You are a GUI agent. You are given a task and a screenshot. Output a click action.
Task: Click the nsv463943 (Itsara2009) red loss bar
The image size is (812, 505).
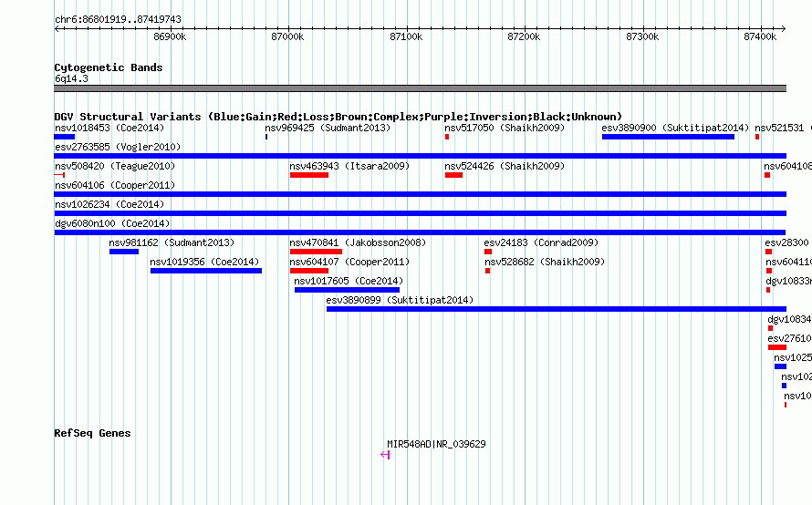click(x=309, y=175)
